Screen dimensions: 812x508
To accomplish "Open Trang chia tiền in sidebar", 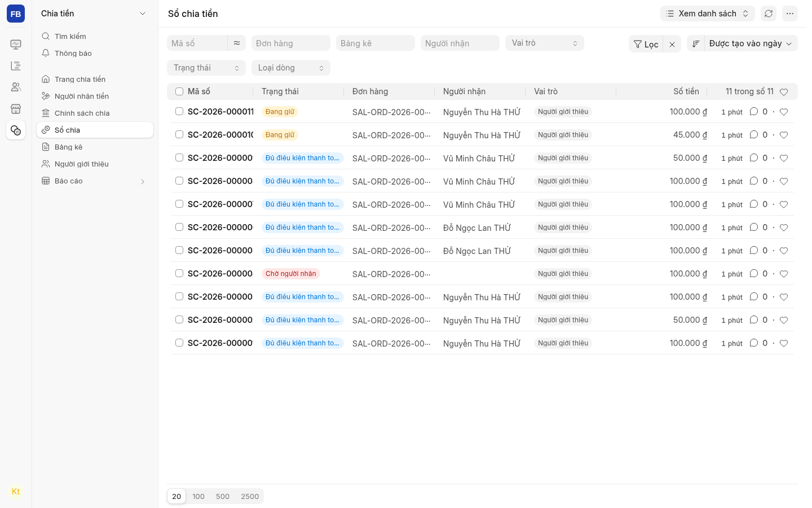I will point(95,79).
